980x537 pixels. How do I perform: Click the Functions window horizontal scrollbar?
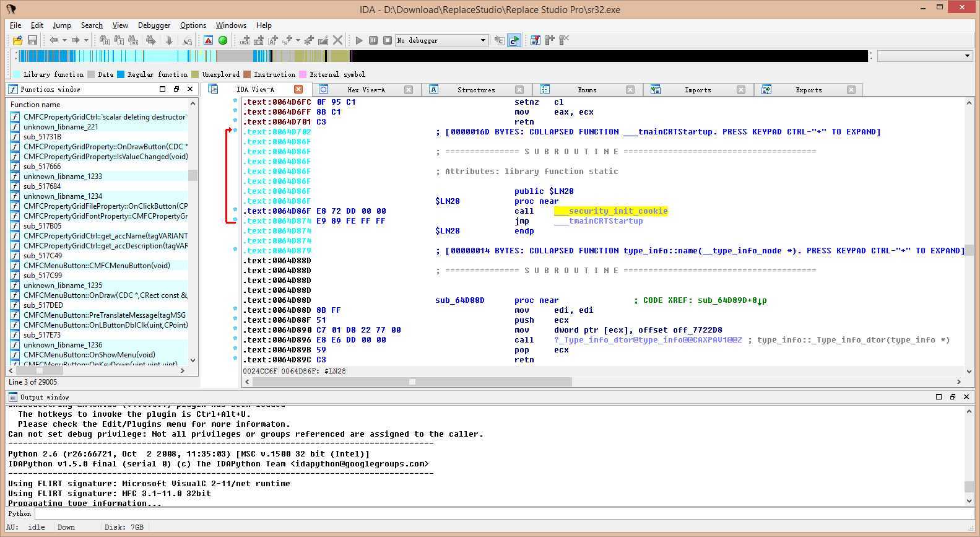coord(97,370)
